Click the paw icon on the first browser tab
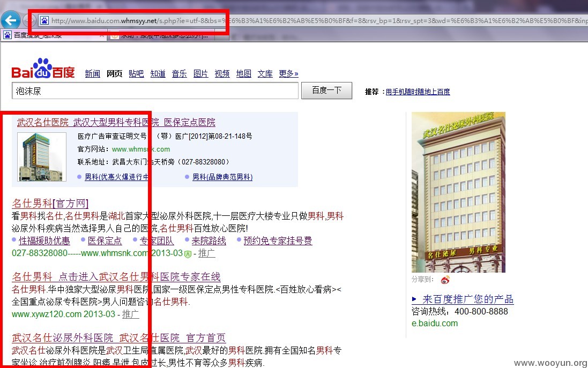Screen dimensions: 588x368 [x=7, y=35]
